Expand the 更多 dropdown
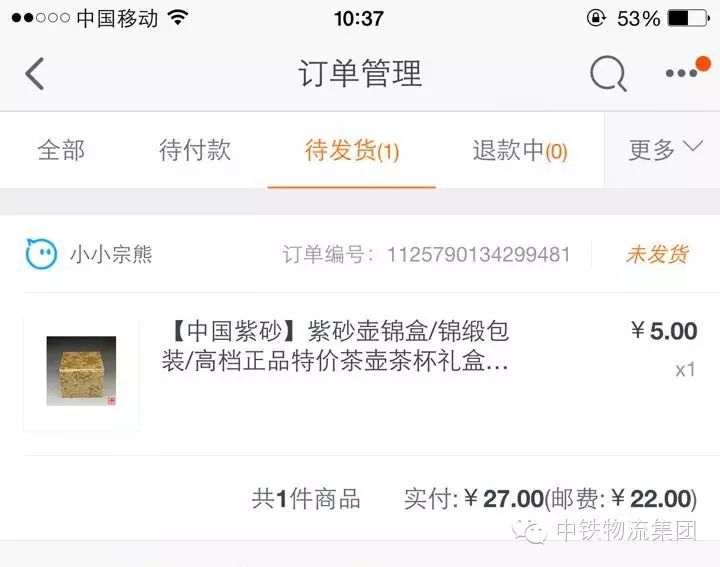Image resolution: width=720 pixels, height=567 pixels. (x=665, y=150)
